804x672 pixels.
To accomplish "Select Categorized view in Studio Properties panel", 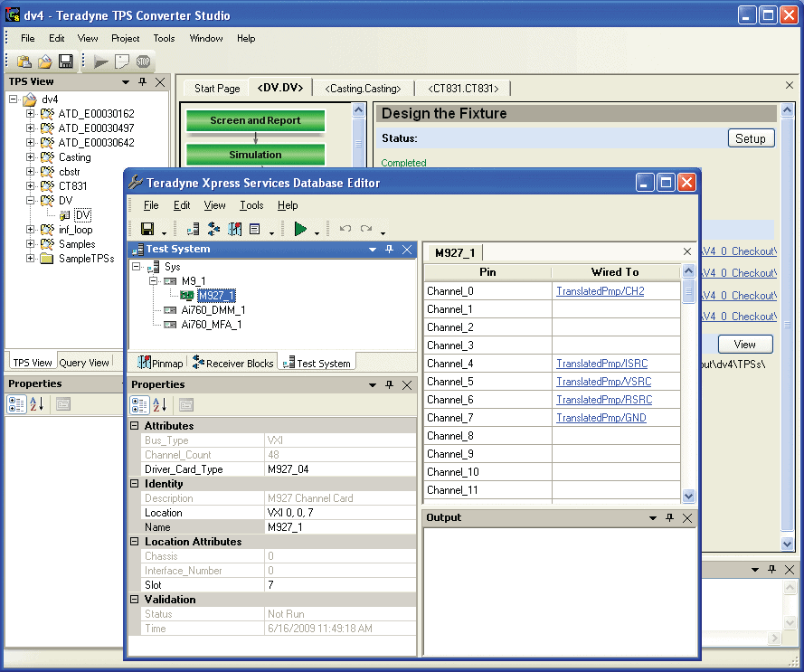I will pyautogui.click(x=16, y=404).
